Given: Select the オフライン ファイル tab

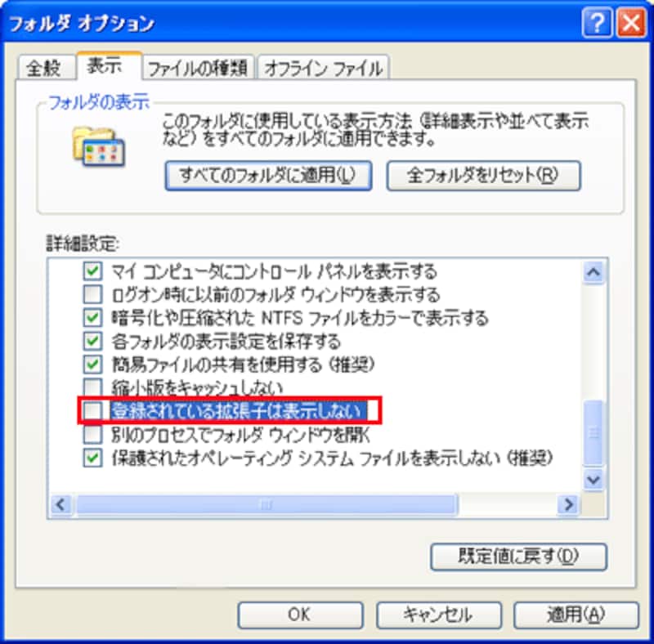Looking at the screenshot, I should (324, 68).
